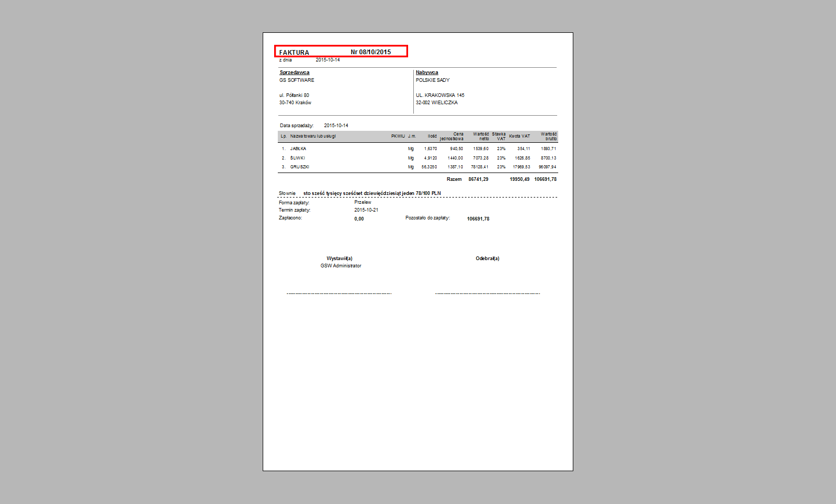836x504 pixels.
Task: Click the payment method value Przelew
Action: click(363, 202)
